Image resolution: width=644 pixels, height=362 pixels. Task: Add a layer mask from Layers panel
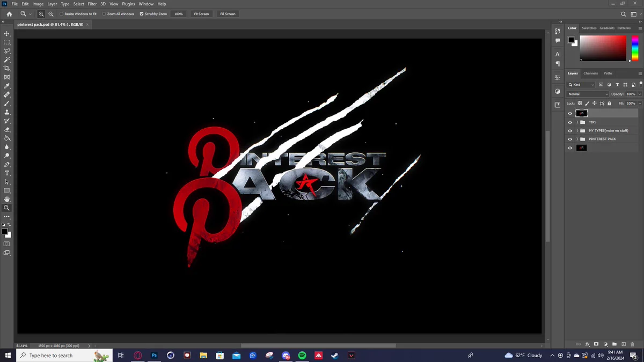pyautogui.click(x=596, y=344)
